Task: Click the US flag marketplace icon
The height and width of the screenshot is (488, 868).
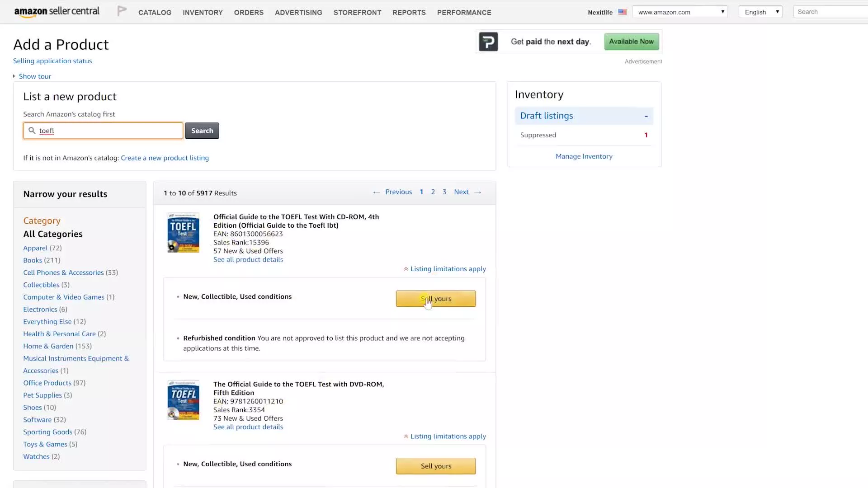Action: pos(622,12)
